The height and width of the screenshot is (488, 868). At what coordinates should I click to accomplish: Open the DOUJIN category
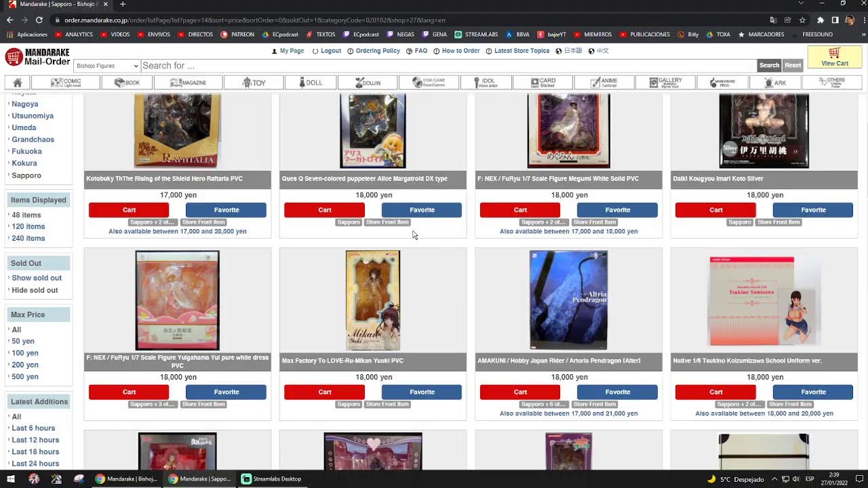[369, 83]
